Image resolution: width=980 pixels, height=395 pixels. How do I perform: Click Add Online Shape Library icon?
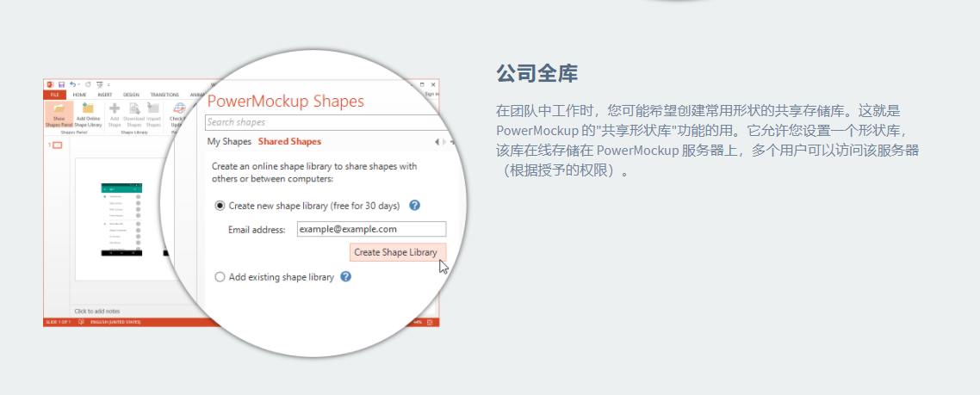coord(88,108)
